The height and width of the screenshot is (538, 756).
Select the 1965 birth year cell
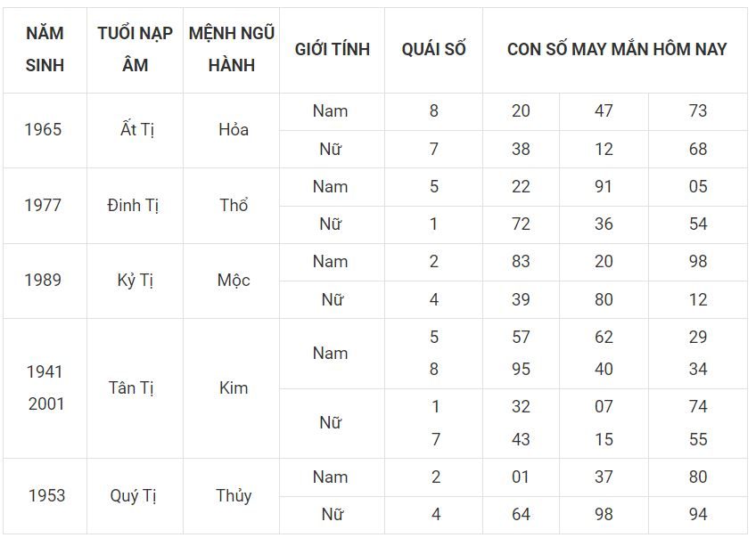click(44, 129)
